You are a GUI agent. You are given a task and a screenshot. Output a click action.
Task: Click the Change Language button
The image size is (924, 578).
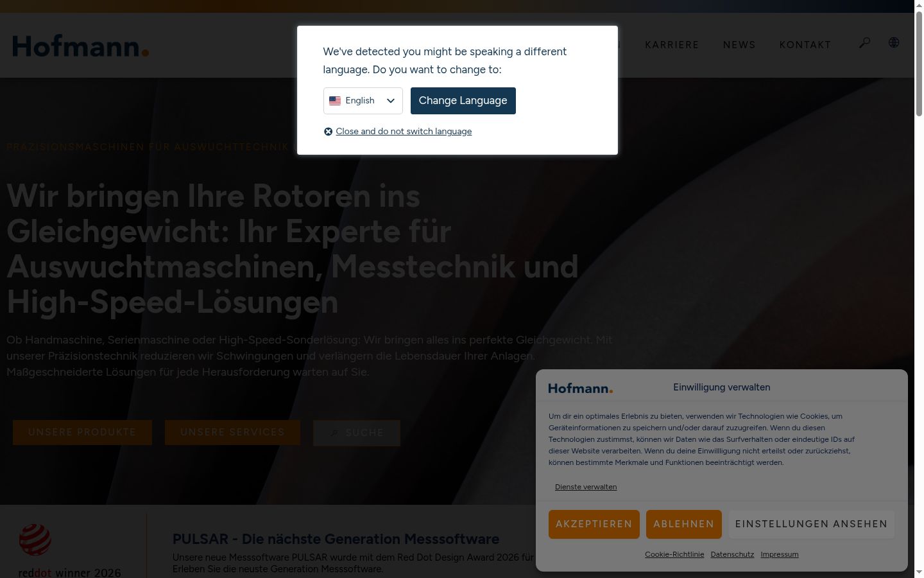(x=463, y=101)
